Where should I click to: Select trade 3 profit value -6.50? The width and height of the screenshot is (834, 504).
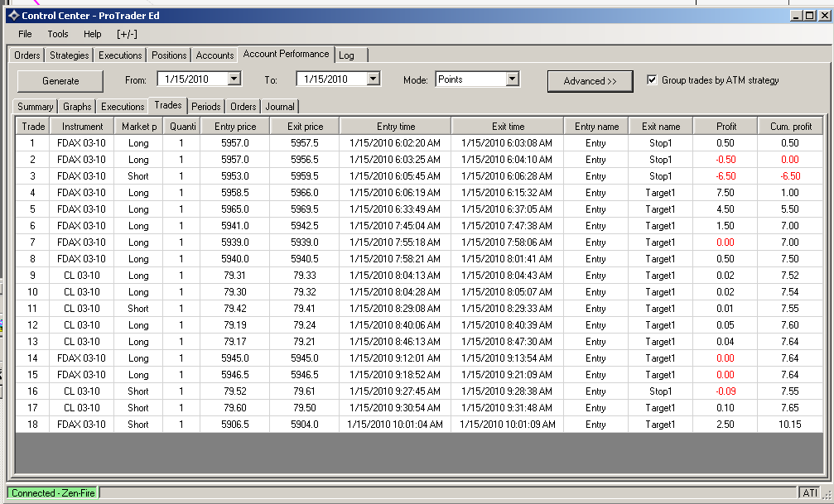[726, 176]
